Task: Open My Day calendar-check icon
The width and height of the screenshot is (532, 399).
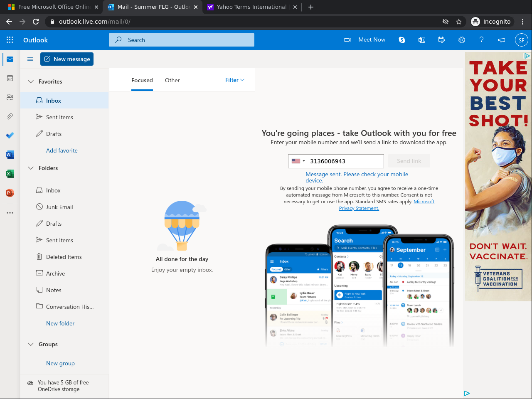Action: (x=442, y=40)
